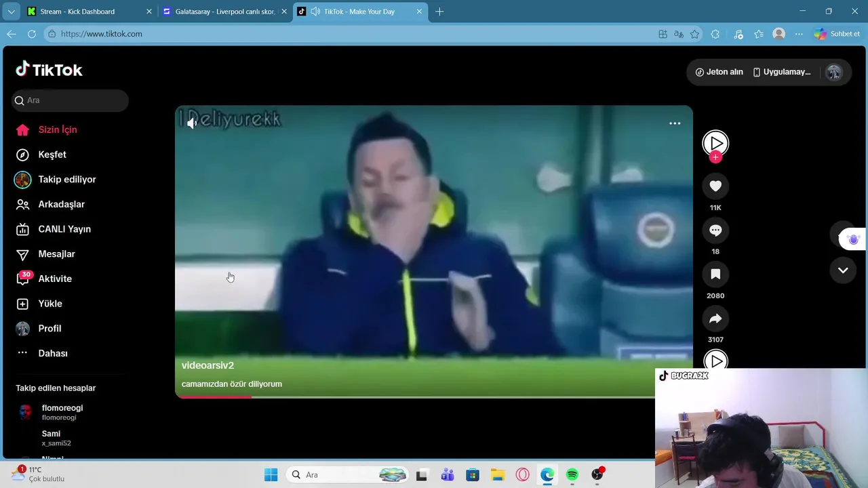The width and height of the screenshot is (868, 488).
Task: Click the Windows taskbar search box
Action: pyautogui.click(x=348, y=474)
